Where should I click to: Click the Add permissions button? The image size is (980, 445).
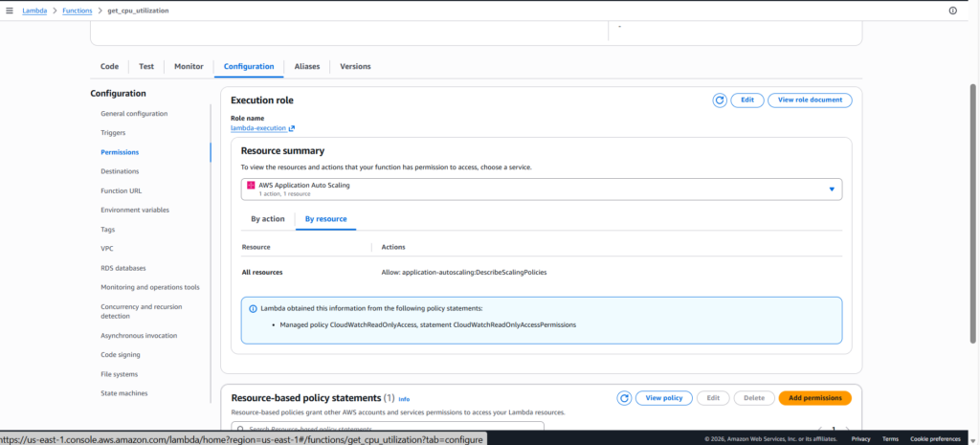pos(814,398)
